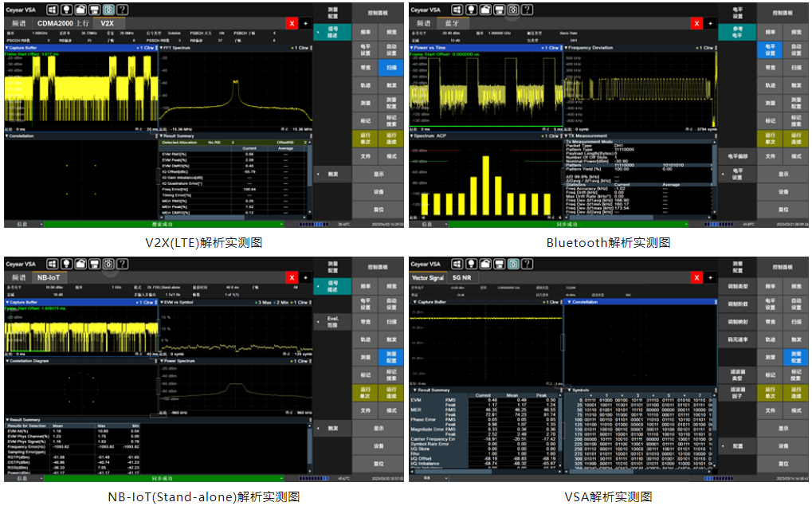Viewport: 812px width, 506px height.
Task: Click the Windows logo icon in 5G NR window
Action: 457,264
